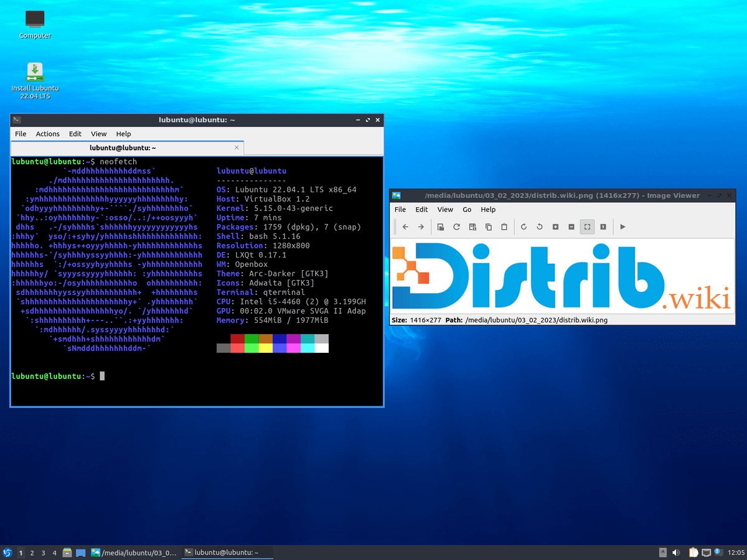
Task: Open the Lubuntu application menu
Action: point(7,553)
